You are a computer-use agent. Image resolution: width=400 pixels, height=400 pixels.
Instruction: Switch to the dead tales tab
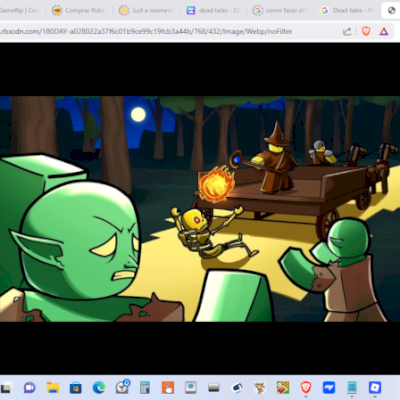[x=213, y=10]
